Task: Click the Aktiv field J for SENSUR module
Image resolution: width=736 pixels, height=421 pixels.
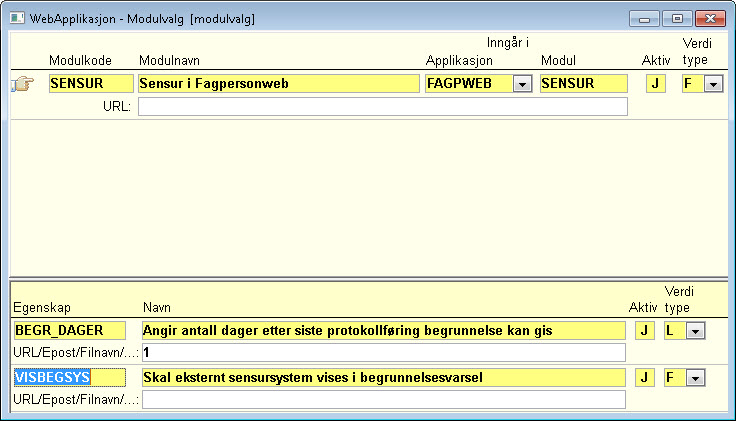Action: click(656, 84)
